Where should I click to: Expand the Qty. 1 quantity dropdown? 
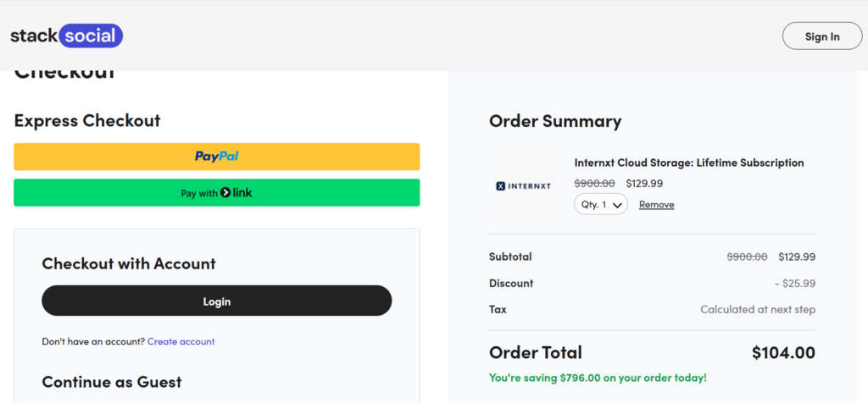pos(600,205)
